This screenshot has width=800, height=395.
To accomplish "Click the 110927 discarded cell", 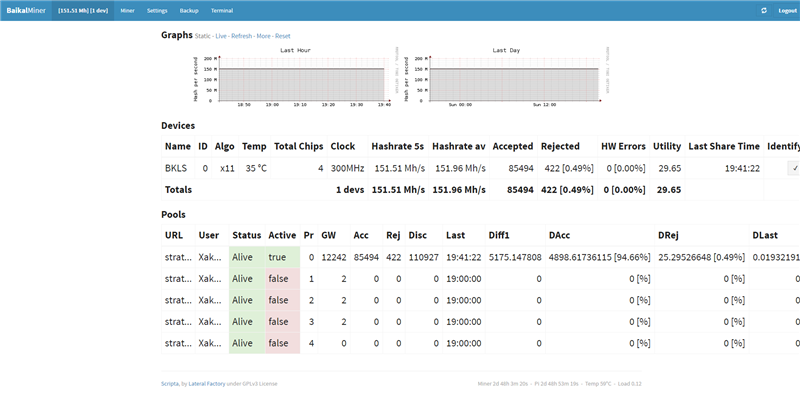I will pos(423,257).
